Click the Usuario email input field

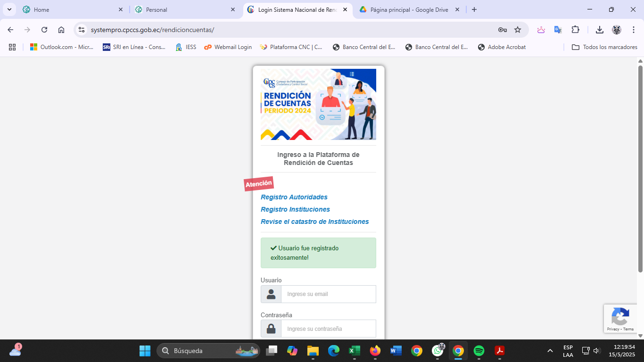328,294
